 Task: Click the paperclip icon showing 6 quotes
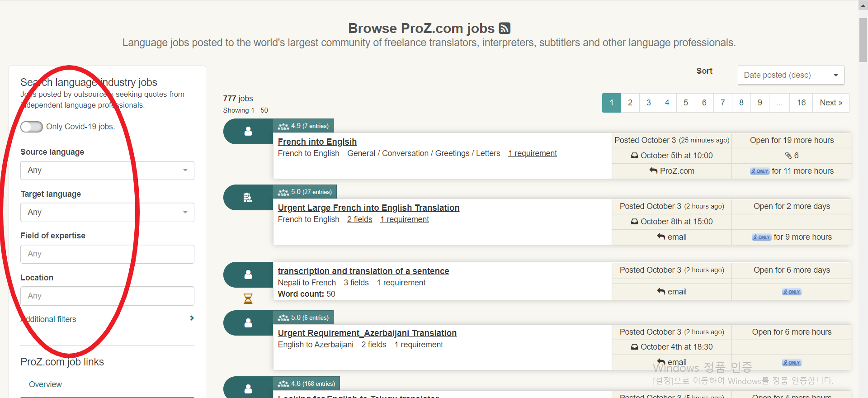(x=788, y=156)
